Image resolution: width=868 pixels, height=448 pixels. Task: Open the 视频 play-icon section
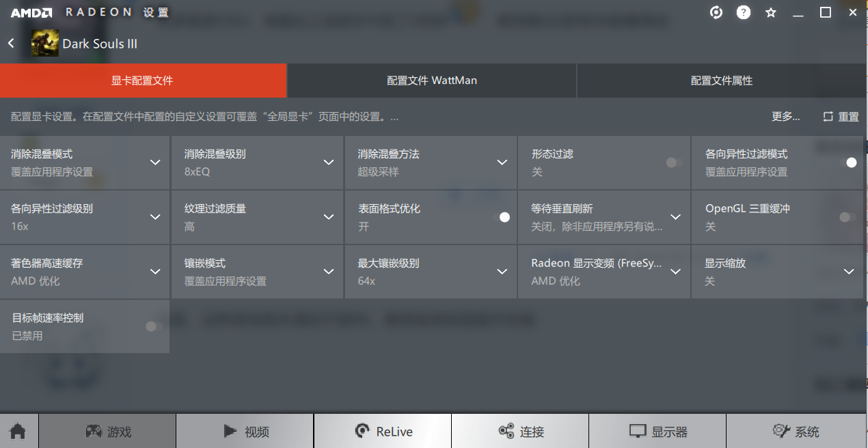pyautogui.click(x=245, y=431)
